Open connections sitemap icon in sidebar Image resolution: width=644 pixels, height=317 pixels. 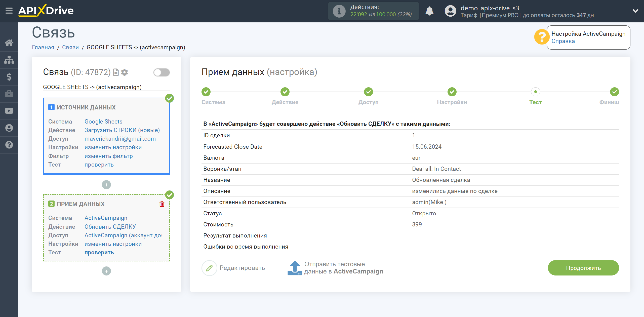point(9,60)
